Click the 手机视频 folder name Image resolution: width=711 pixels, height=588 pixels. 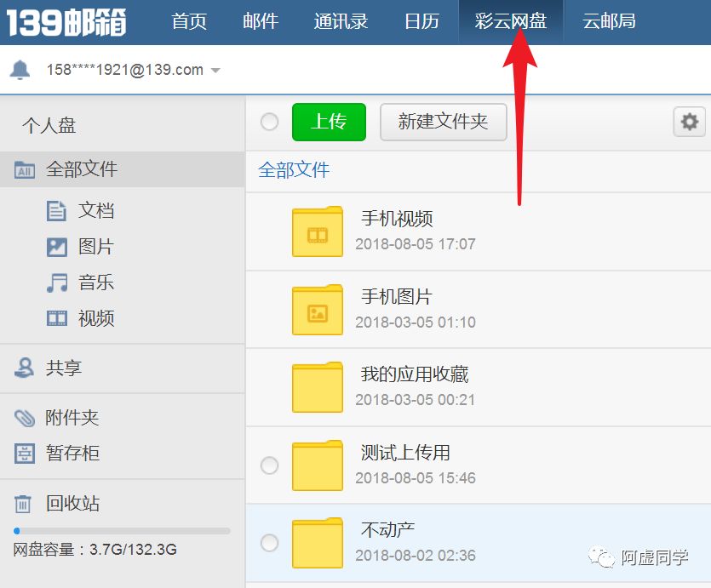click(397, 219)
